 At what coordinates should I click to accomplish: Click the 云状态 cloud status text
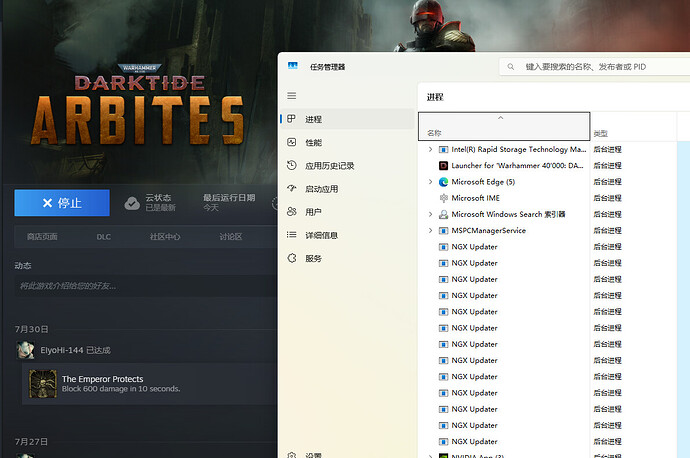(158, 198)
